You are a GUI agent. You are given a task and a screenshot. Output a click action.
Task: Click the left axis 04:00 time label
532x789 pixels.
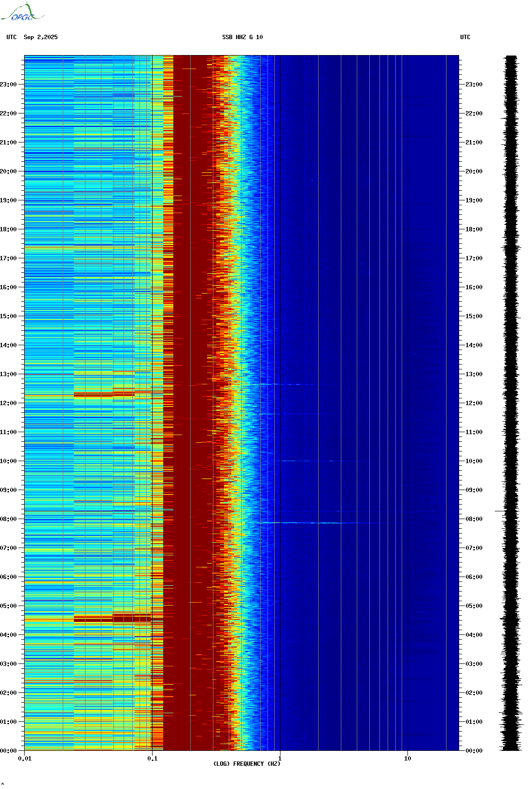click(8, 635)
